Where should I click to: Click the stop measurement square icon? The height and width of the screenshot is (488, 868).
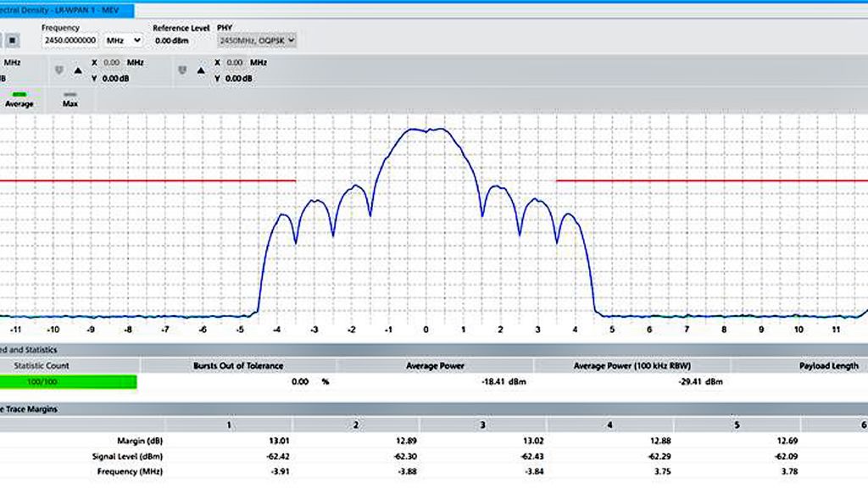10,40
